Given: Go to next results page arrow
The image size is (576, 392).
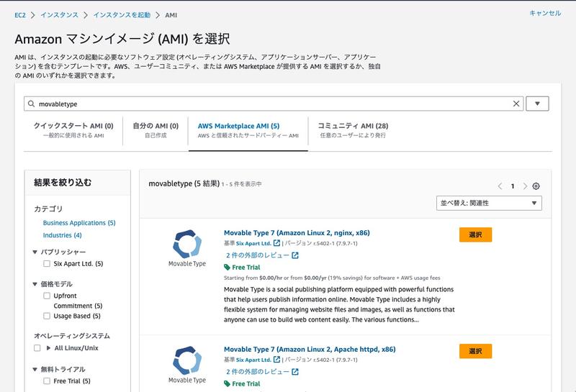Looking at the screenshot, I should pyautogui.click(x=525, y=186).
